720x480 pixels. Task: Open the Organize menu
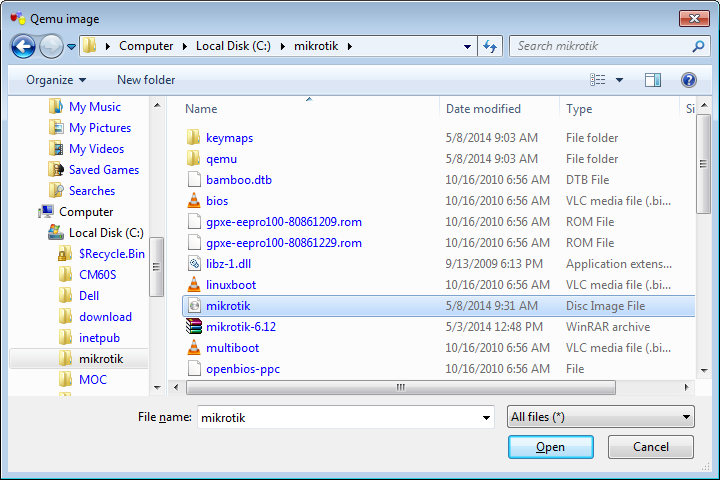(x=56, y=80)
